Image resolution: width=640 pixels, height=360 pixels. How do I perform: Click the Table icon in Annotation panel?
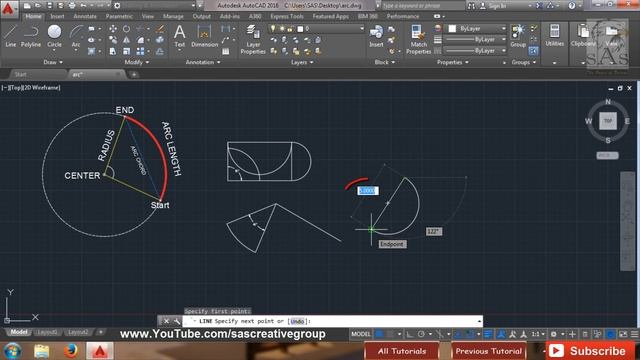(226, 51)
